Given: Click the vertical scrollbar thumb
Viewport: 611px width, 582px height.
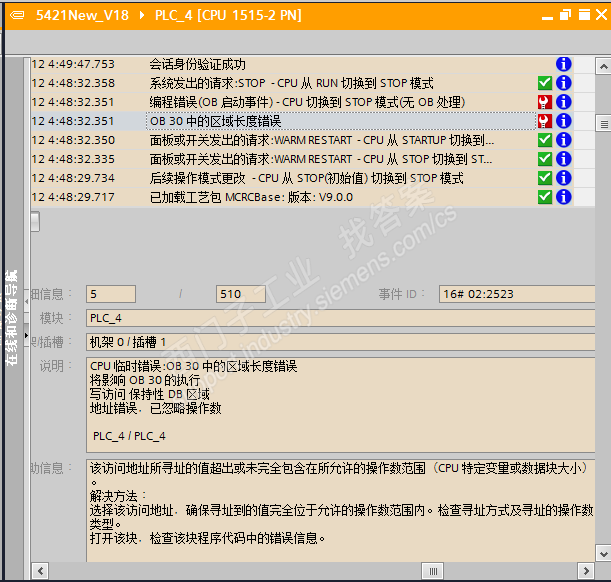Looking at the screenshot, I should [x=604, y=124].
